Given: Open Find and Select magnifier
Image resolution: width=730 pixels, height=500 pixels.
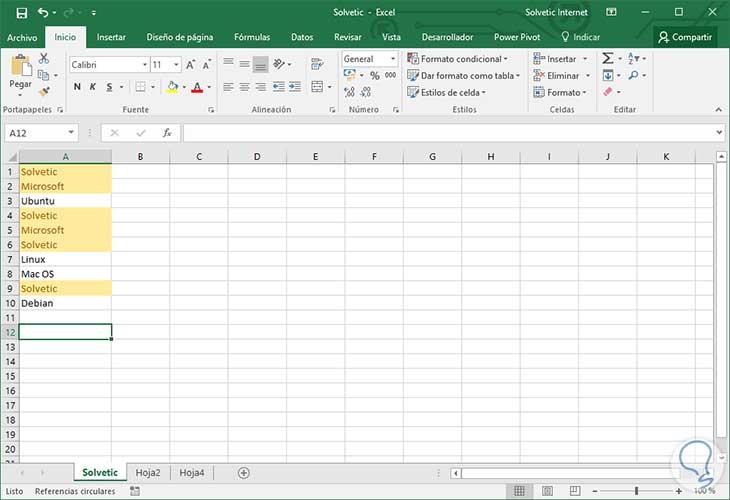Looking at the screenshot, I should (633, 75).
